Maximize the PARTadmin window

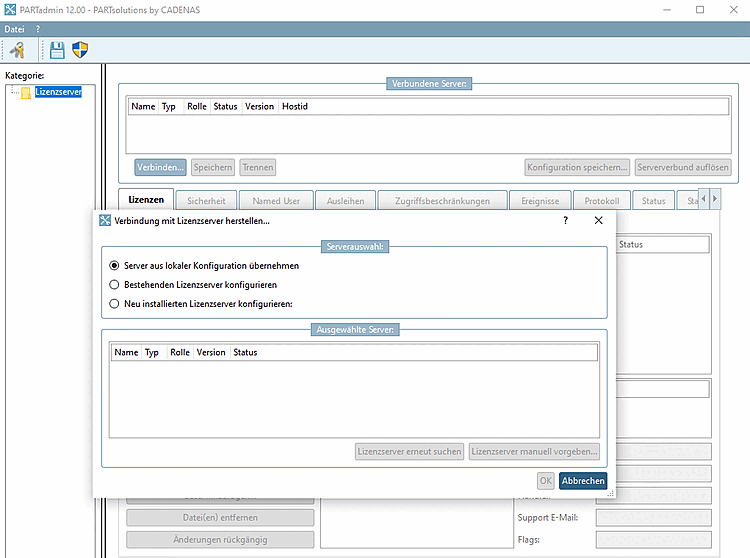[700, 10]
